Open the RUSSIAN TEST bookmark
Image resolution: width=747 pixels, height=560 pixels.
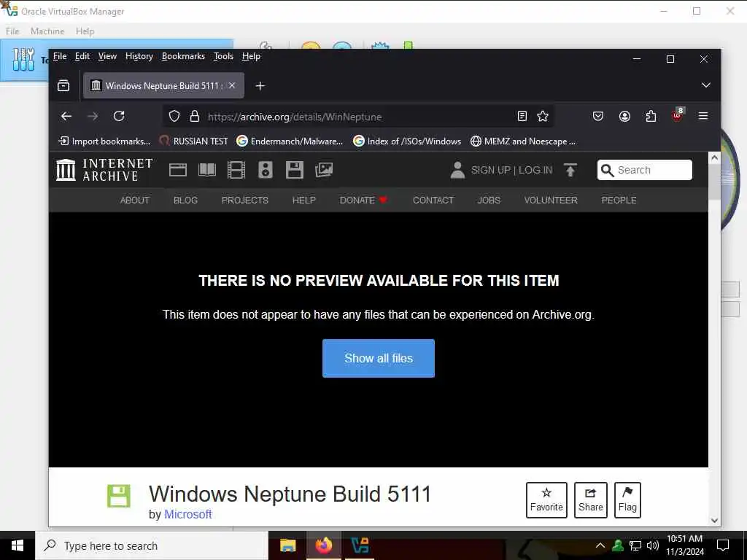coord(194,141)
